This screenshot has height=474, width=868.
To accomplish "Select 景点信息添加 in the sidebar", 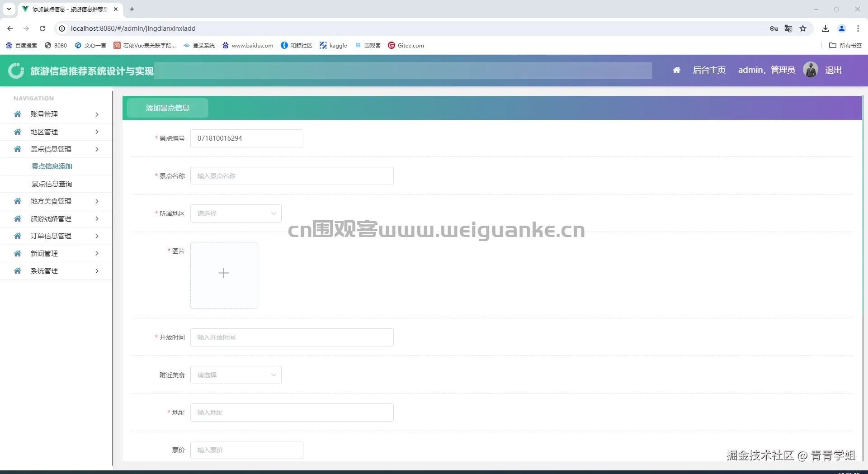I will tap(51, 166).
